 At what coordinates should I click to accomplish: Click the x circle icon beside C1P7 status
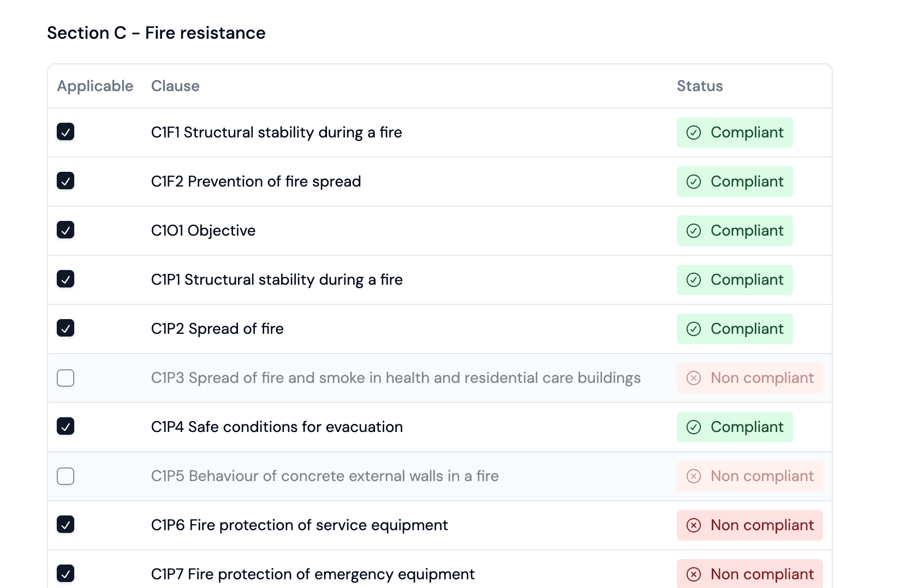tap(694, 574)
